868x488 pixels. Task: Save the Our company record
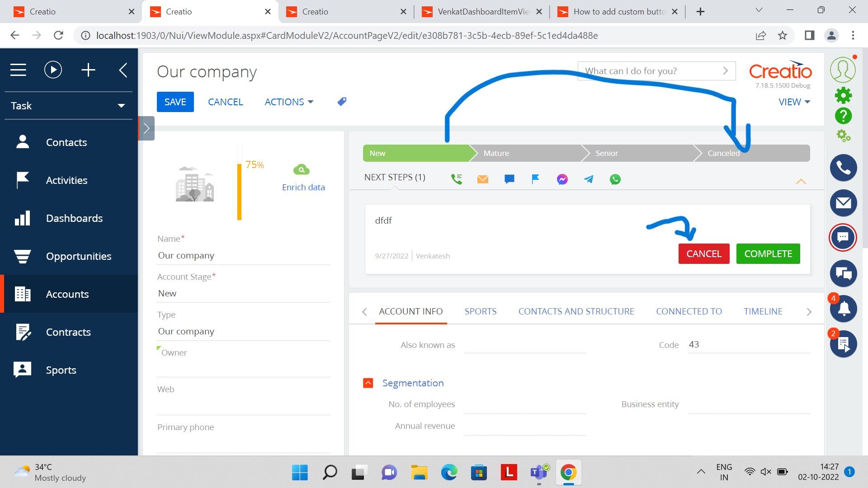175,102
